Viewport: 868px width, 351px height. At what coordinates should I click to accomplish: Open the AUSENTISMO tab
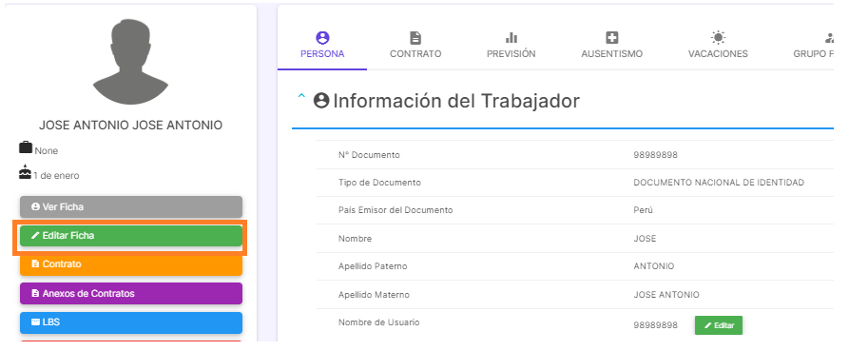[611, 45]
